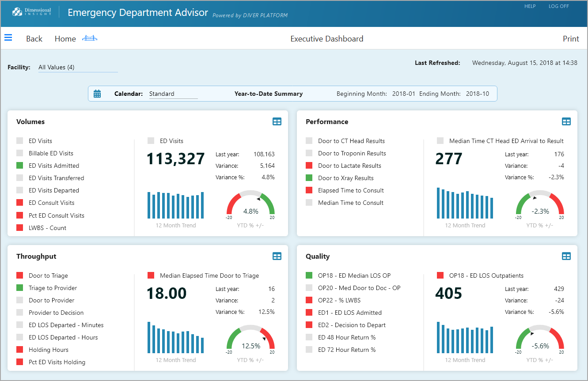Image resolution: width=588 pixels, height=381 pixels.
Task: Open the hamburger navigation menu
Action: 8,38
